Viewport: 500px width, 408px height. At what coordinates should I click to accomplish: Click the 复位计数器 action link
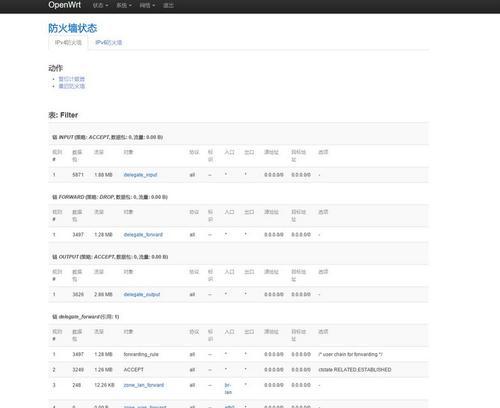tap(72, 79)
